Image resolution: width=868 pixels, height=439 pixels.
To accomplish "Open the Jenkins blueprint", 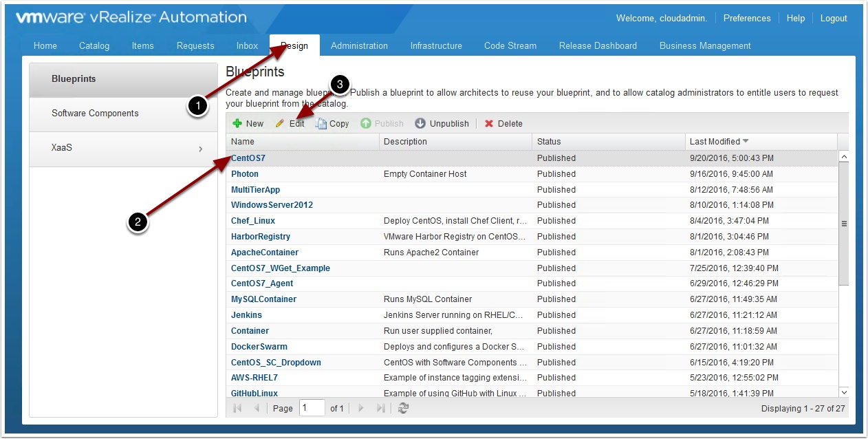I will pyautogui.click(x=246, y=315).
